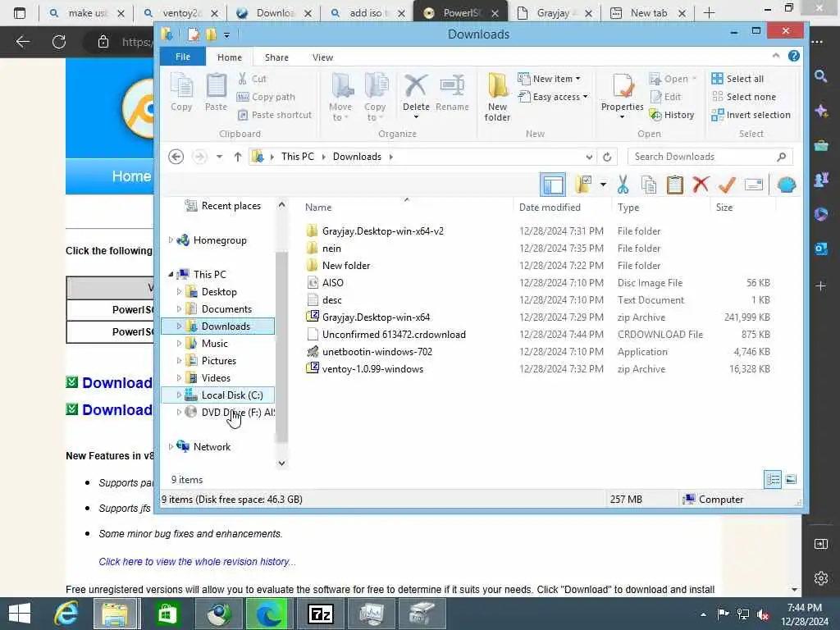
Task: Open 7-Zip from the taskbar
Action: pos(321,614)
